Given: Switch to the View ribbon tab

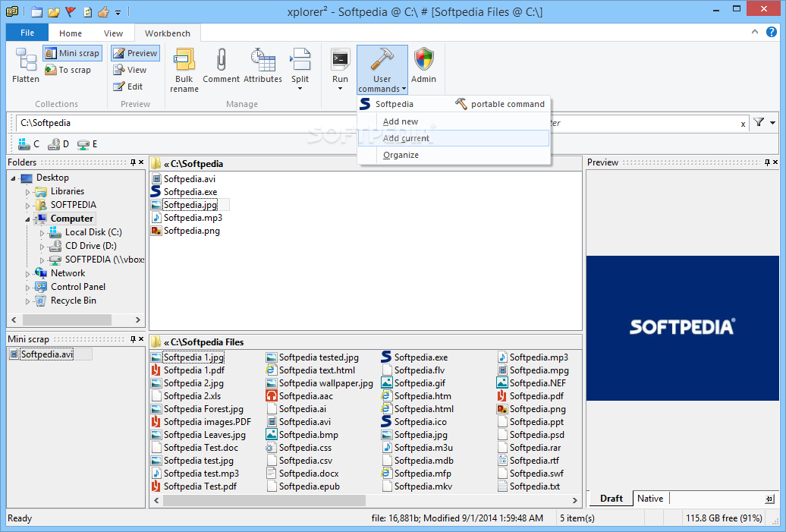Looking at the screenshot, I should (x=113, y=33).
